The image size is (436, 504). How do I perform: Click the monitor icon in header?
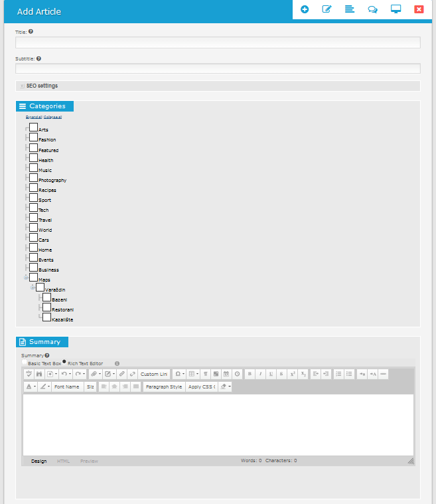(x=396, y=9)
